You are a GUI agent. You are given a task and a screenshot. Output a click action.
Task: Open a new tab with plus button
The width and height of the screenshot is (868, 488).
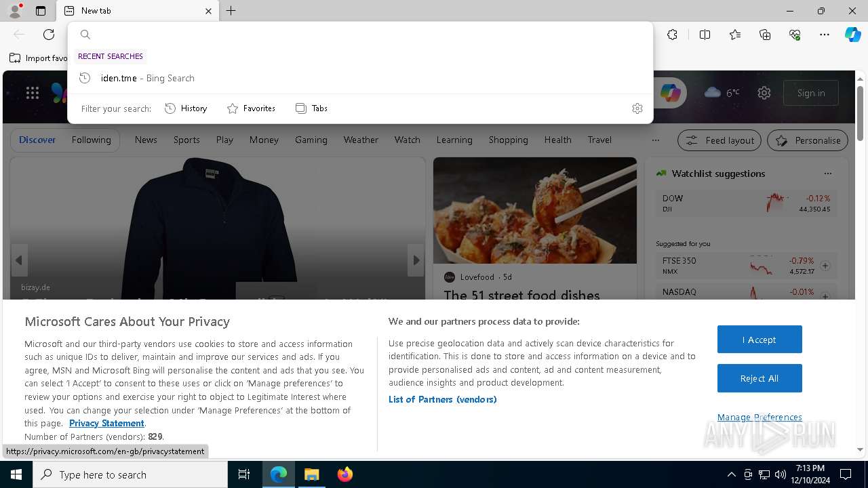(x=231, y=11)
